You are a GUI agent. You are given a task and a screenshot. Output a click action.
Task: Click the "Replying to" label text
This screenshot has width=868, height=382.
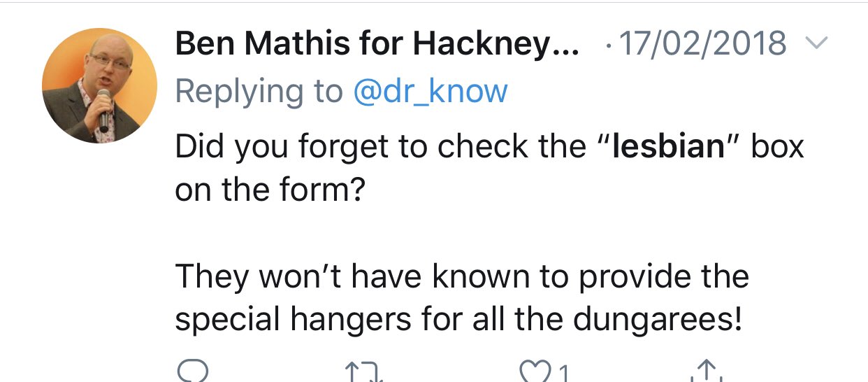tap(259, 91)
